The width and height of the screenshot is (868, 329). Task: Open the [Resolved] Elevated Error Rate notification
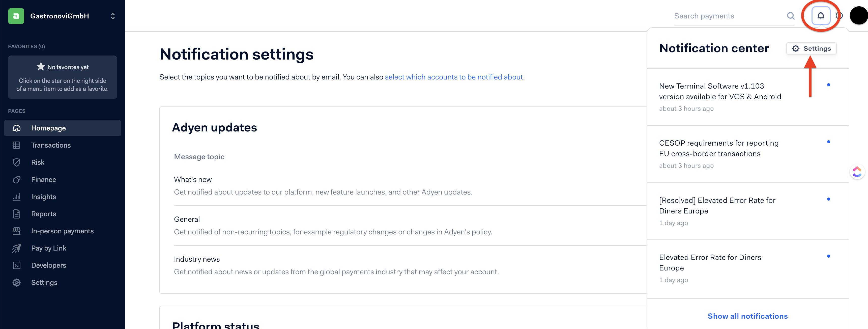pyautogui.click(x=748, y=211)
